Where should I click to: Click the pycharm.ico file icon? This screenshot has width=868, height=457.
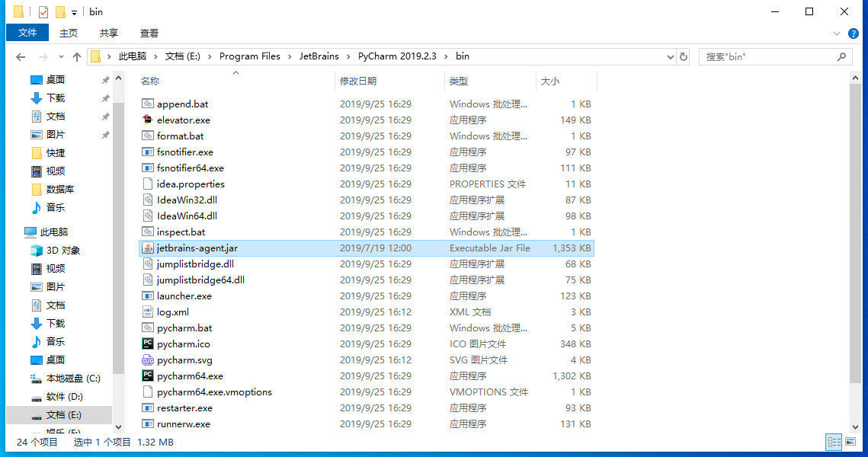[x=147, y=344]
